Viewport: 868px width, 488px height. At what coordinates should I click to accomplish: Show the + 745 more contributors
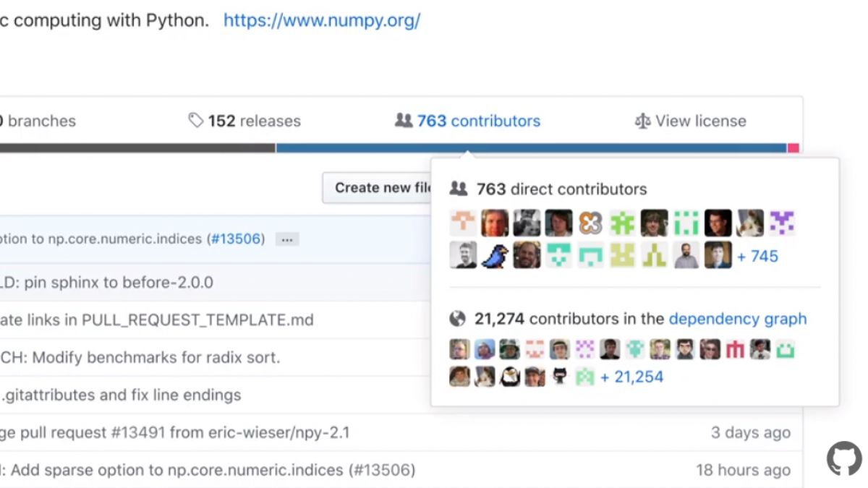tap(757, 256)
